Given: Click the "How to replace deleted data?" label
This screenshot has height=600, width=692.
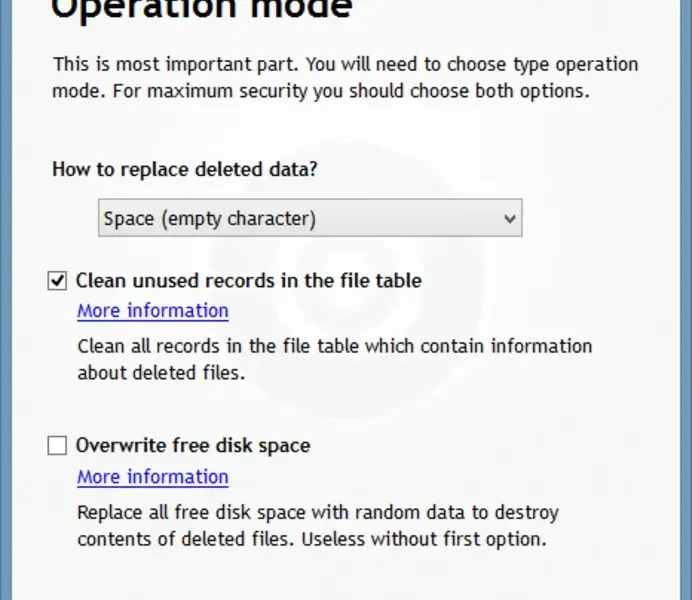Looking at the screenshot, I should point(185,169).
